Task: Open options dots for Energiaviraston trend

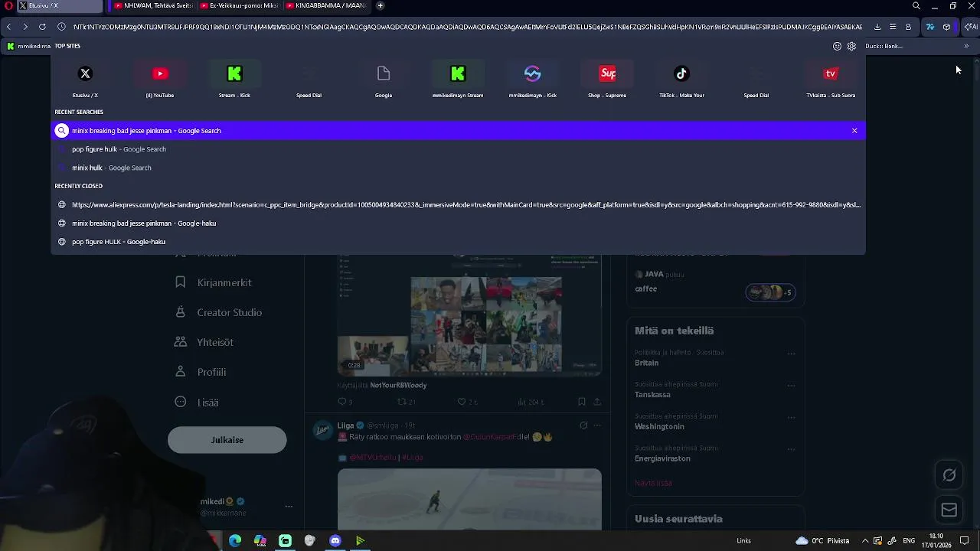Action: click(792, 449)
